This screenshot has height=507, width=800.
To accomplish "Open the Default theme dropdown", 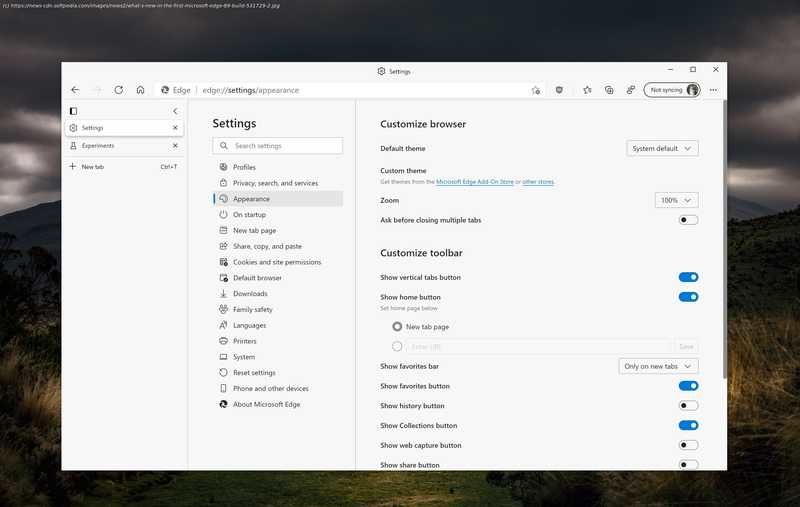I will click(x=662, y=148).
